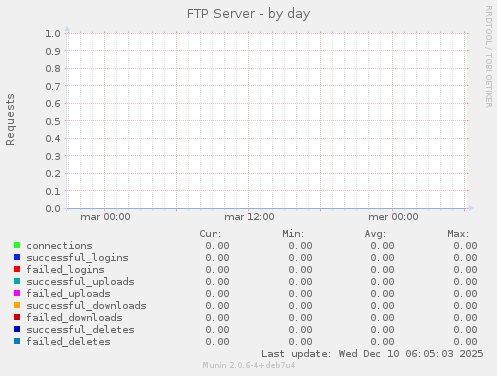Click the Cur value for connections
The width and height of the screenshot is (497, 376).
point(217,246)
